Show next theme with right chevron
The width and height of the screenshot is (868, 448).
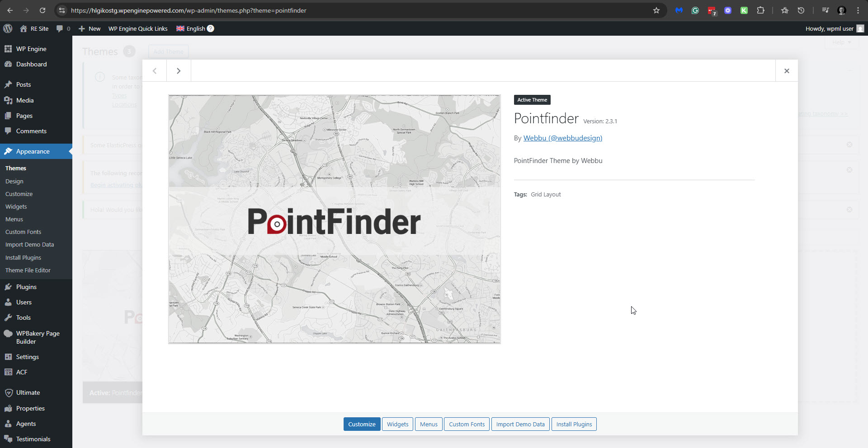[x=179, y=71]
